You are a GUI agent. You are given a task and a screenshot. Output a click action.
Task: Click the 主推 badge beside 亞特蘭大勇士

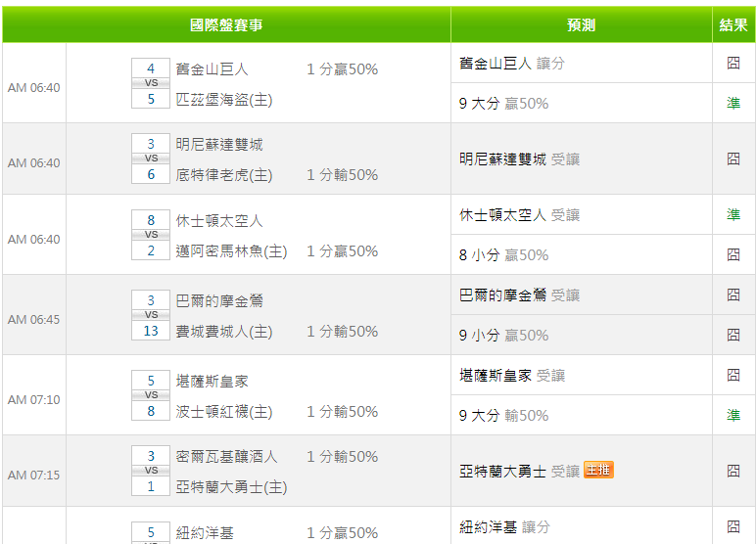coord(598,471)
